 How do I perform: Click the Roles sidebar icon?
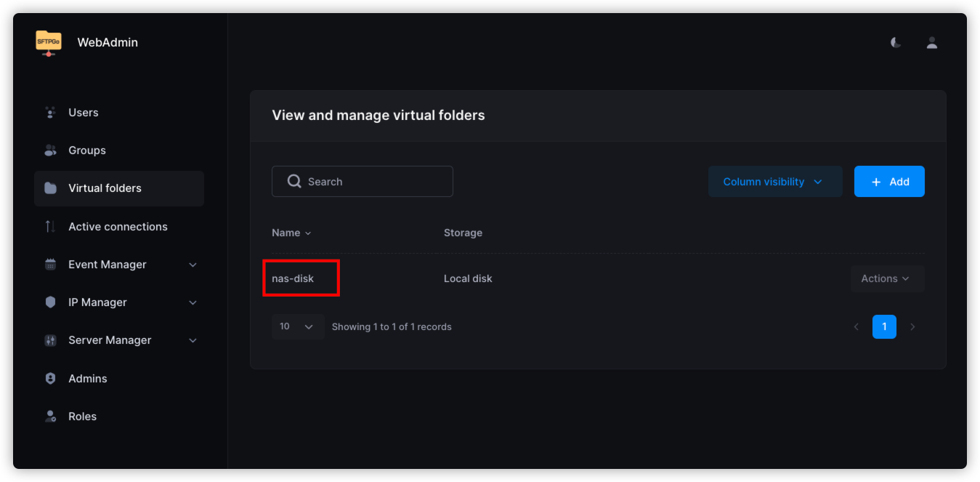click(x=50, y=417)
